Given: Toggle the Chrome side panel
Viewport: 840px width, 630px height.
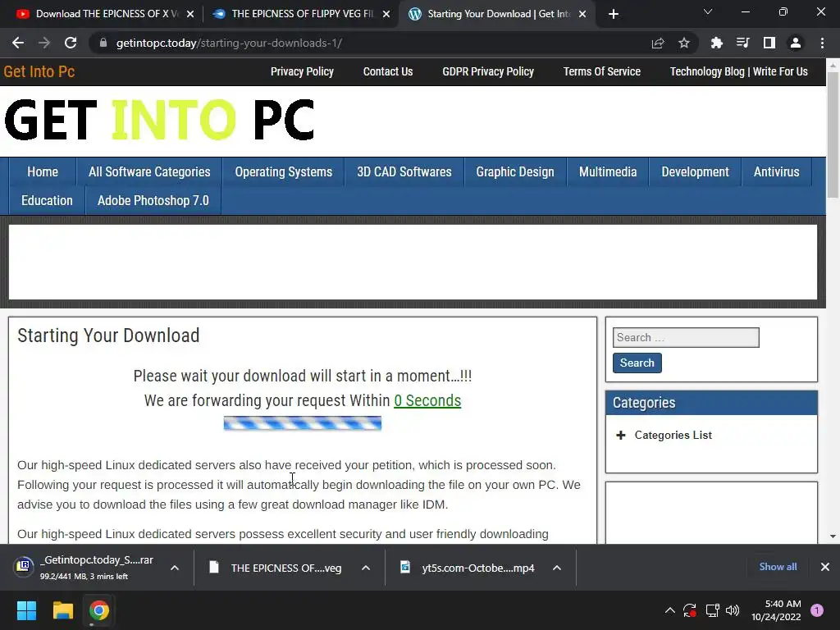Looking at the screenshot, I should [769, 43].
